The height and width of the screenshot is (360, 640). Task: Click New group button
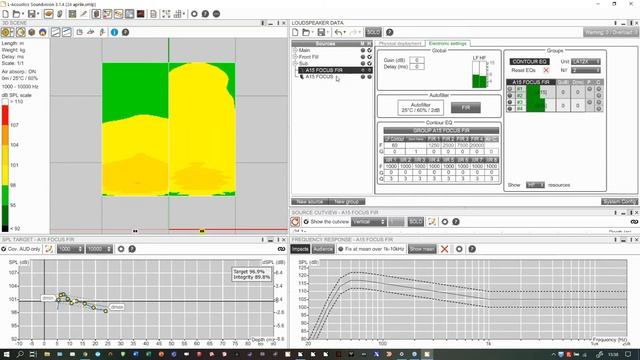click(347, 202)
